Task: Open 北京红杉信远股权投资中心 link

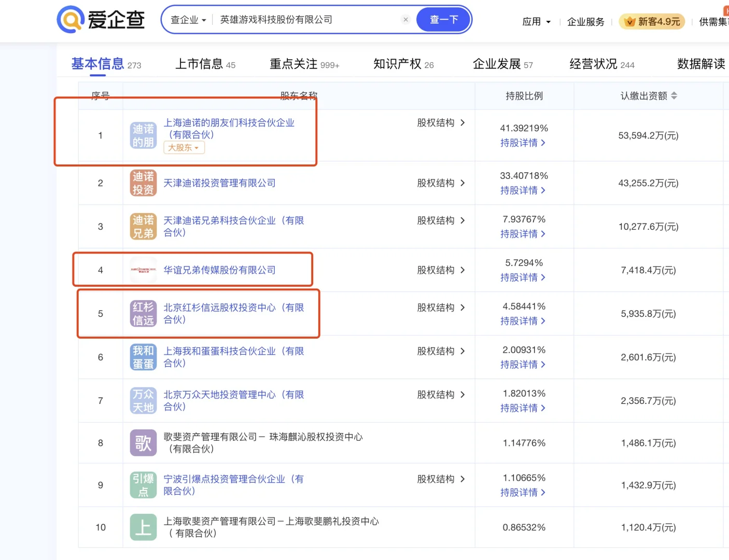Action: tap(234, 314)
